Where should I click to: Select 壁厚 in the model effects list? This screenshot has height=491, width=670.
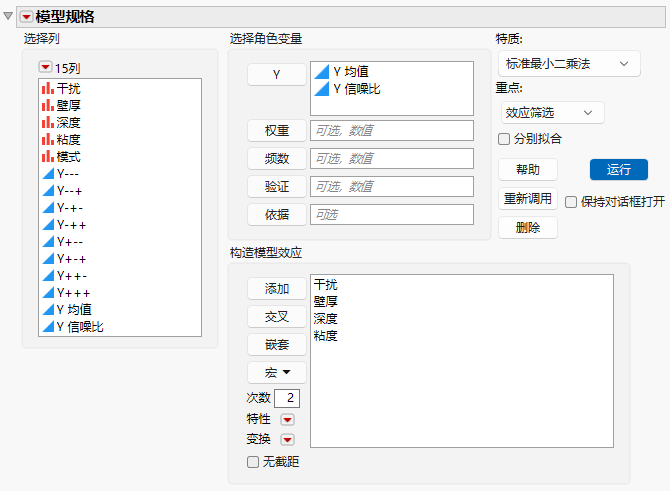tap(326, 302)
